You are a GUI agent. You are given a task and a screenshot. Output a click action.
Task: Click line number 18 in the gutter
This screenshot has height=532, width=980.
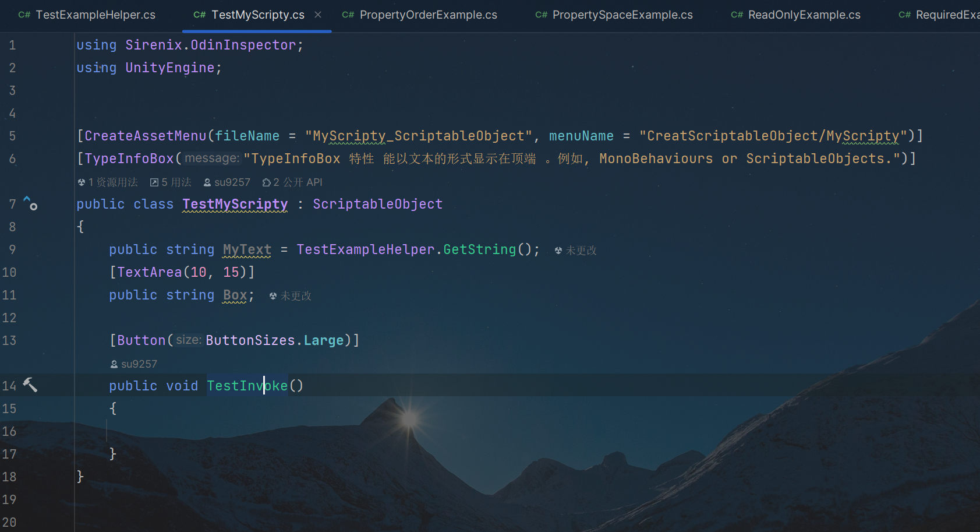click(x=9, y=477)
